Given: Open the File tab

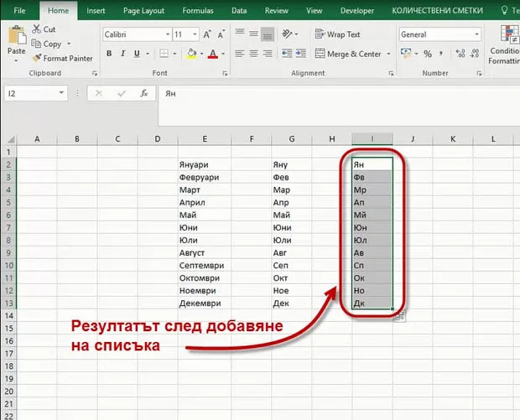Looking at the screenshot, I should 19,11.
